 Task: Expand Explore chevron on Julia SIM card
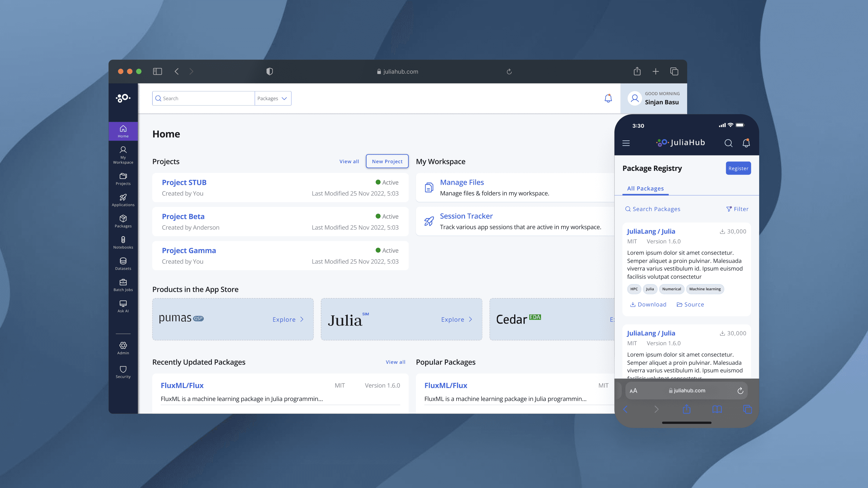[470, 319]
